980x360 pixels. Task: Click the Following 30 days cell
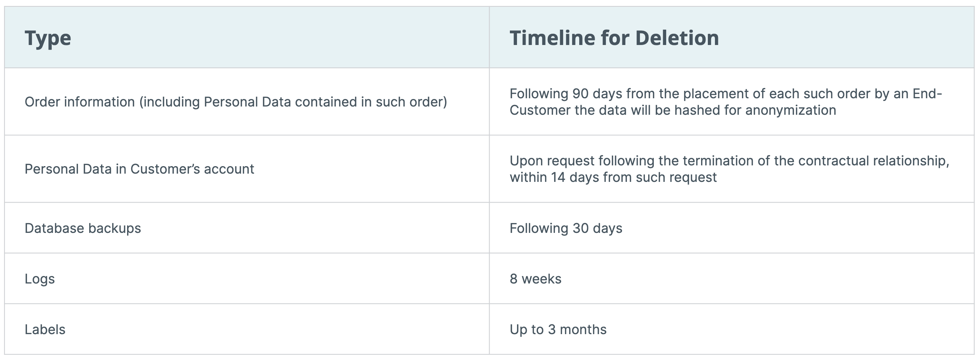coord(731,228)
